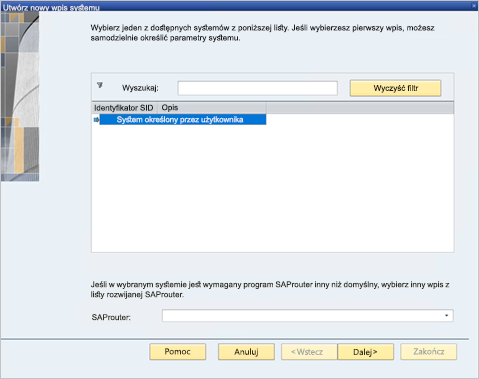
Task: Click the Opis column header
Action: click(x=212, y=108)
